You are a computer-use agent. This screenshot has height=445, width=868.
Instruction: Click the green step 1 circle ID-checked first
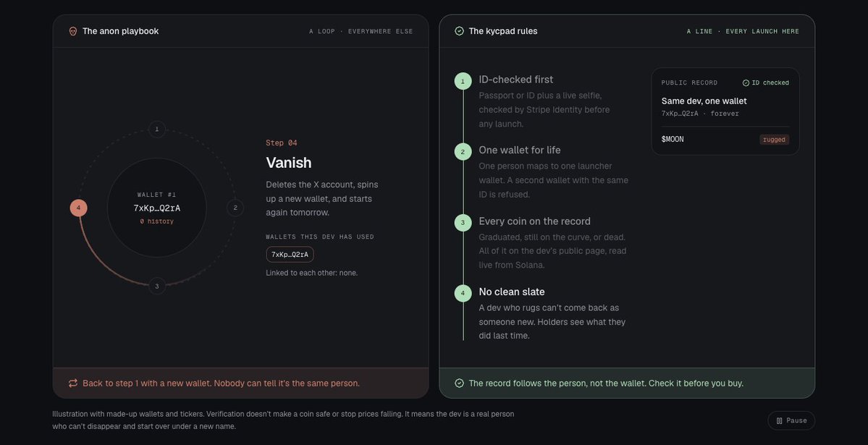[x=463, y=81]
